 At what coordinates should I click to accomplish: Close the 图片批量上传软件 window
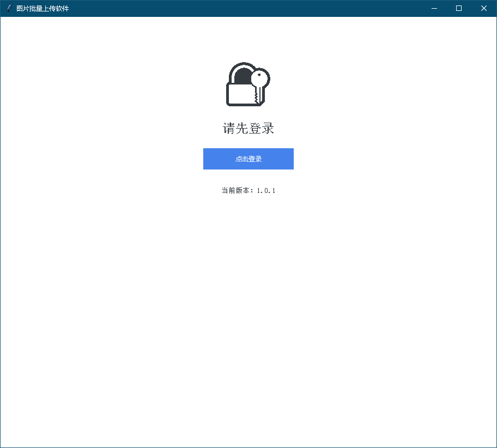483,8
